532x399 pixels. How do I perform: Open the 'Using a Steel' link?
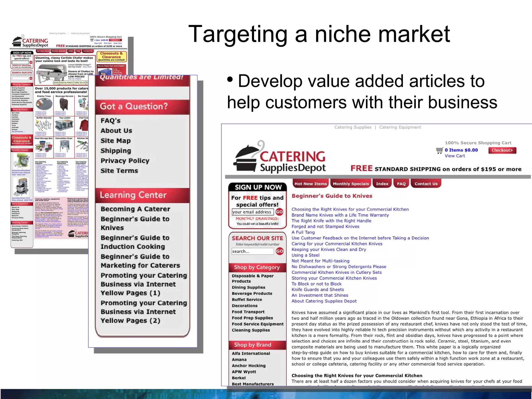click(x=305, y=255)
